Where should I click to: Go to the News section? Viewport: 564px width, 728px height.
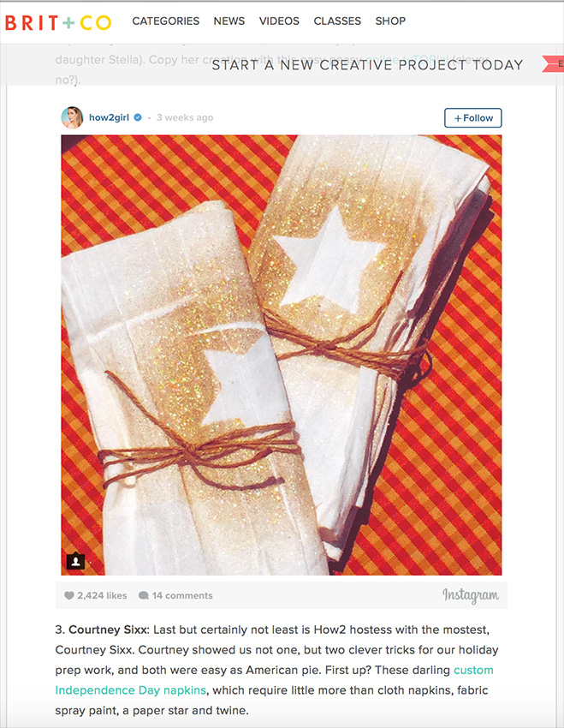pyautogui.click(x=229, y=21)
